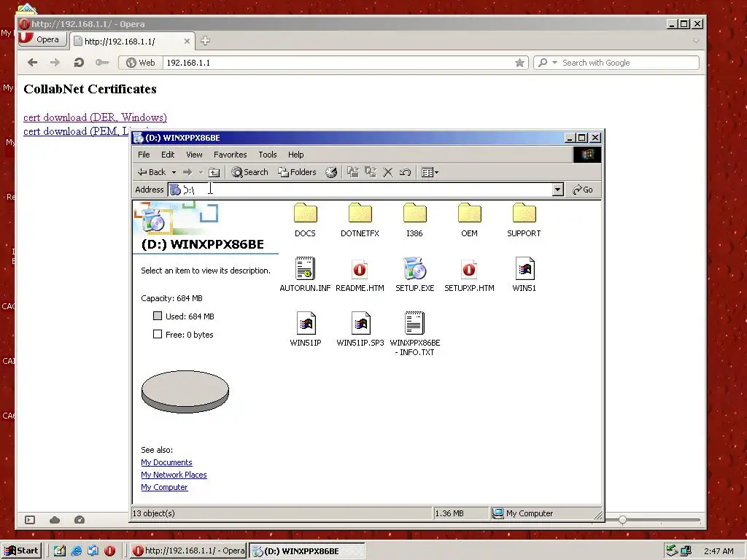Toggle Opera panels icon in status bar
747x560 pixels.
(x=30, y=520)
